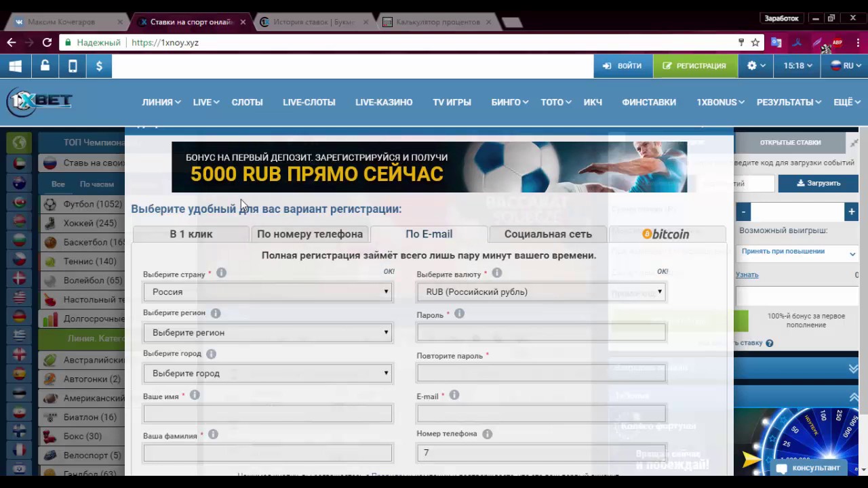Click the E-mail input field
This screenshot has width=868, height=488.
(541, 413)
